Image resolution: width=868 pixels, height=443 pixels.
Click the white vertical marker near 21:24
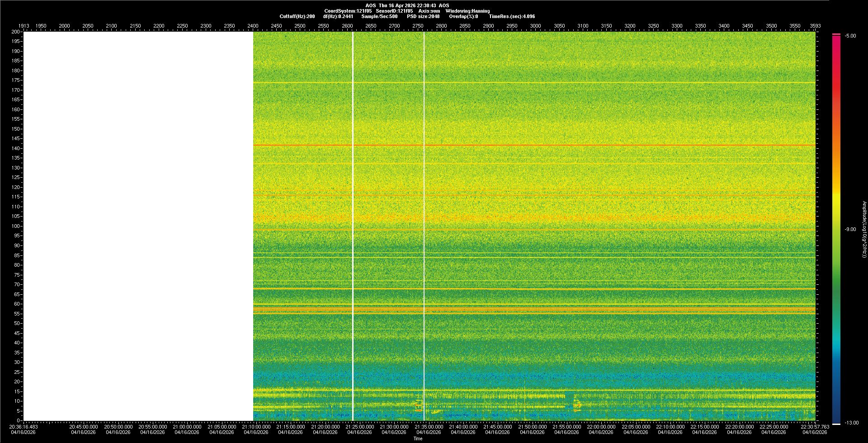(x=353, y=226)
